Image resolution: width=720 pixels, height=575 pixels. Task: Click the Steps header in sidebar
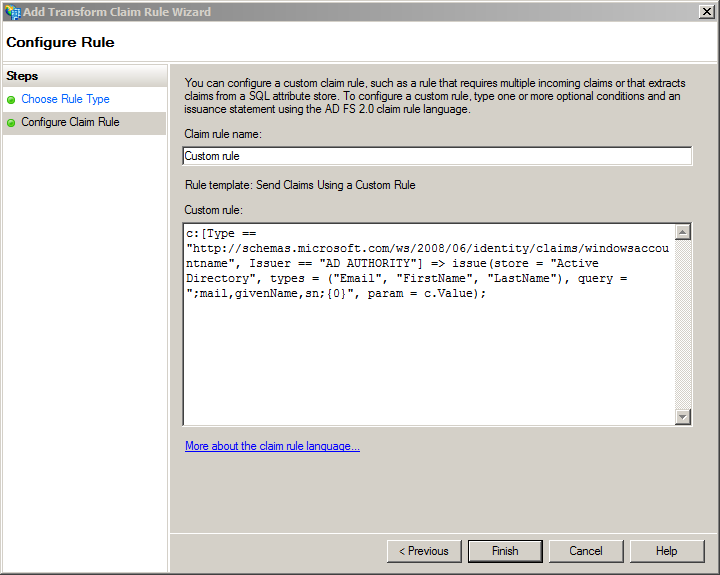(22, 76)
